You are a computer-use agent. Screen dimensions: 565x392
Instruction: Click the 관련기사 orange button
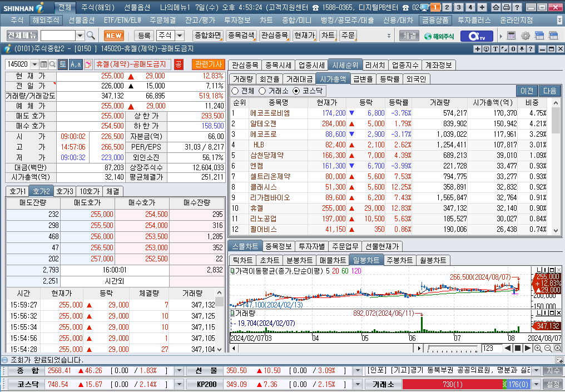tap(209, 64)
